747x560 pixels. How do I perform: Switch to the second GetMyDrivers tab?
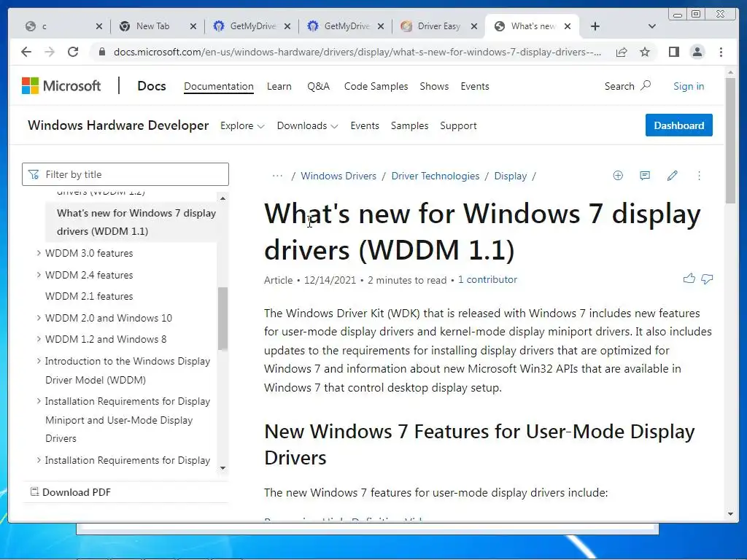coord(347,26)
